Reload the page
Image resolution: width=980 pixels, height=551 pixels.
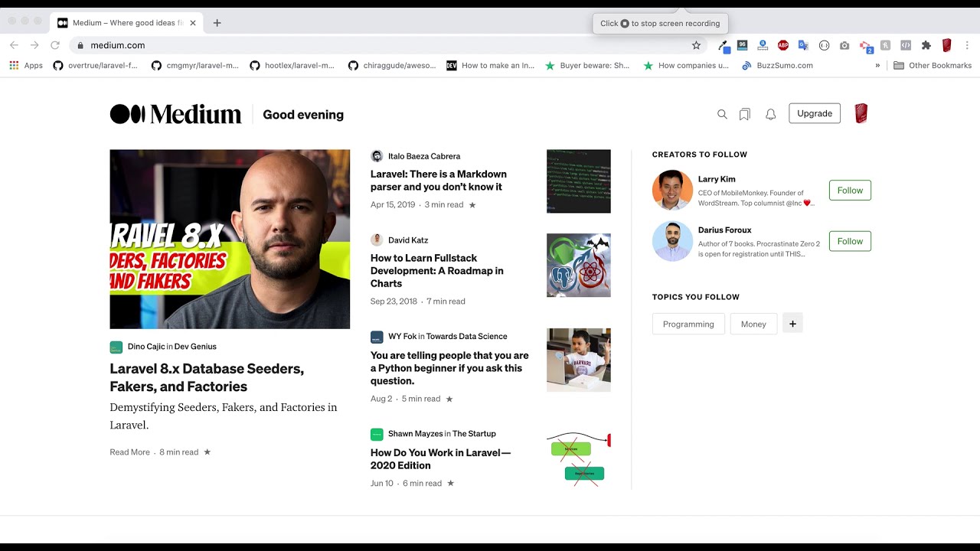(55, 45)
